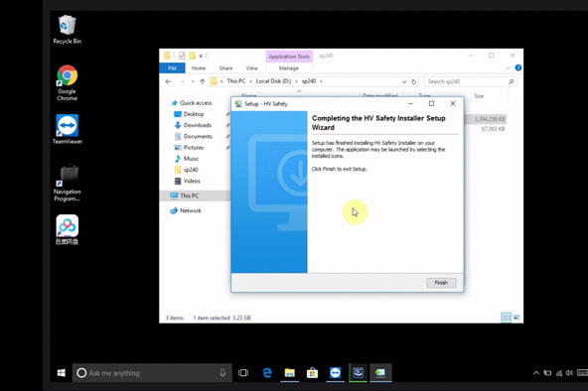The image size is (588, 391).
Task: Open the Recycle Bin desktop icon
Action: (x=68, y=30)
